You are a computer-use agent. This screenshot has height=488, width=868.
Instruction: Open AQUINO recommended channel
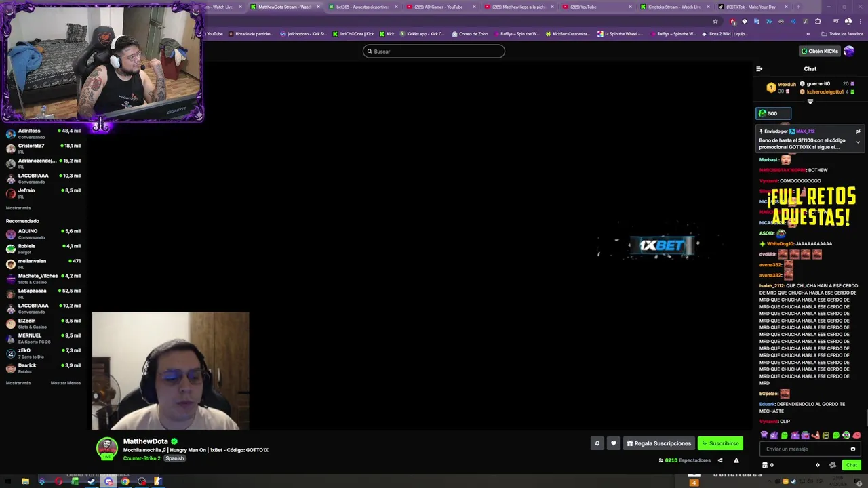pos(43,234)
